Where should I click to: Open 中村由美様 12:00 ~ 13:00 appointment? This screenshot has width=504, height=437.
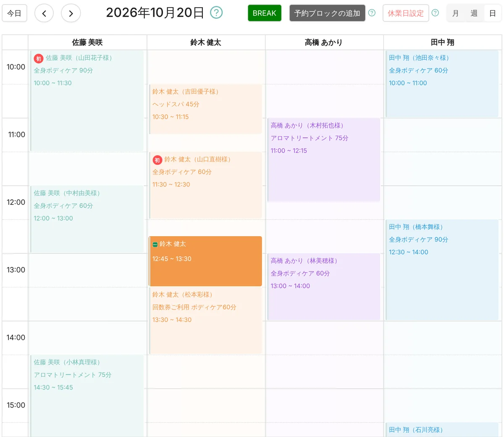click(x=87, y=219)
